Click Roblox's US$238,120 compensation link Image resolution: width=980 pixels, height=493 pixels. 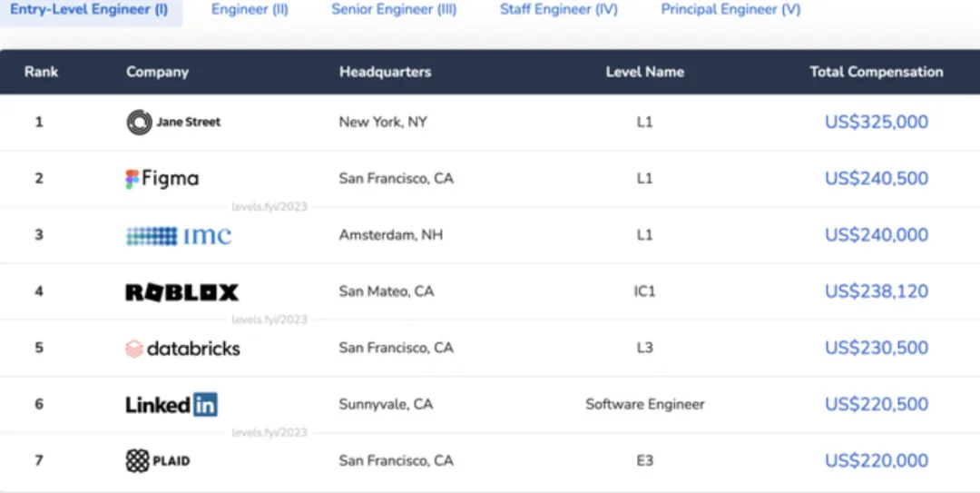877,291
